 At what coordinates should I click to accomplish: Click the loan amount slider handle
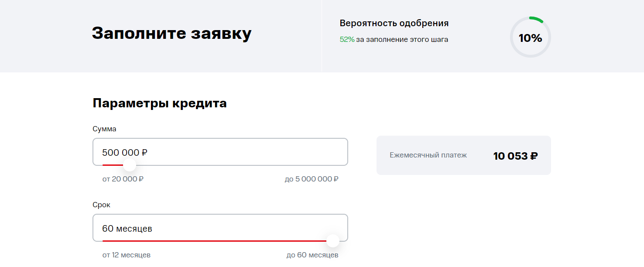point(129,165)
